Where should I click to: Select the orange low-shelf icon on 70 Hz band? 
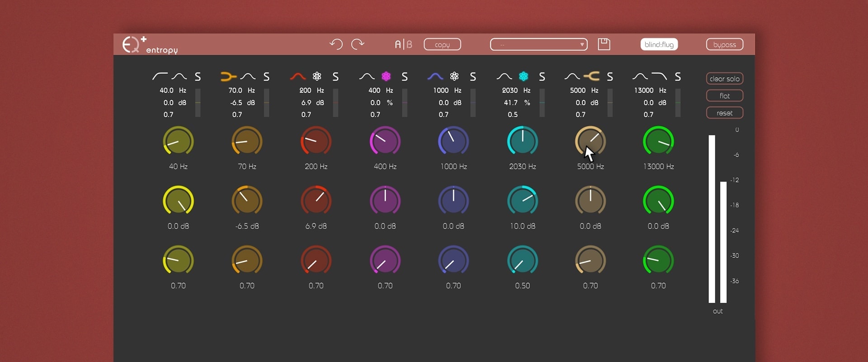click(228, 76)
